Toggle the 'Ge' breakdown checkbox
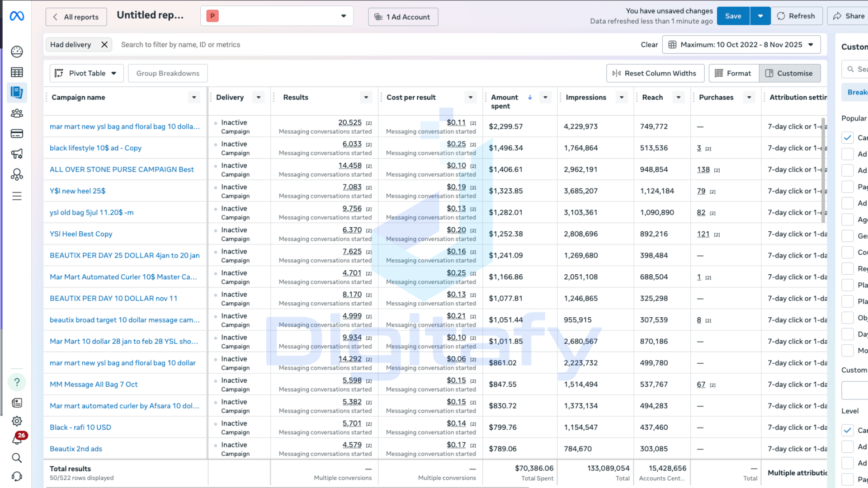The image size is (868, 488). pyautogui.click(x=848, y=236)
